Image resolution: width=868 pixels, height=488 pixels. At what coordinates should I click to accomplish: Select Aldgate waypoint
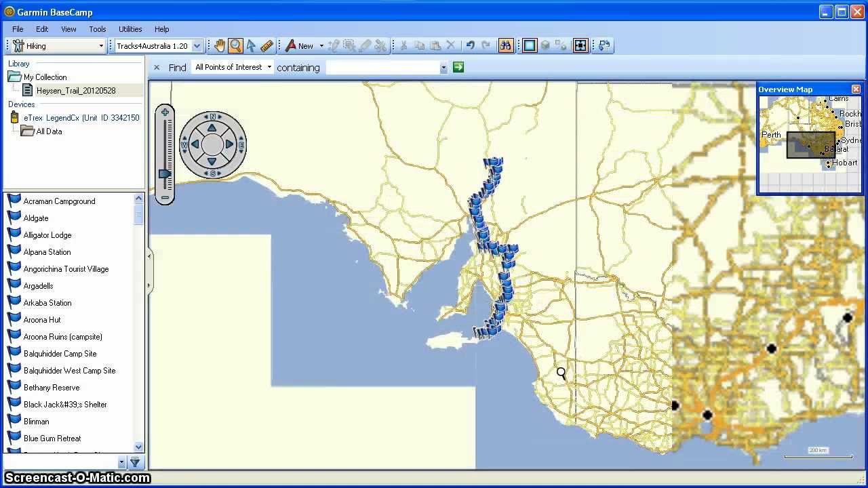[36, 218]
